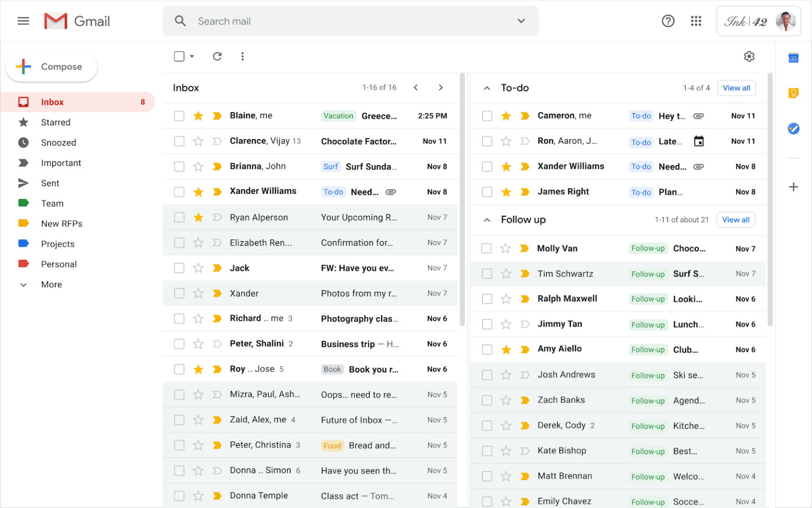Select the checkbox on Blaine's email

(179, 115)
